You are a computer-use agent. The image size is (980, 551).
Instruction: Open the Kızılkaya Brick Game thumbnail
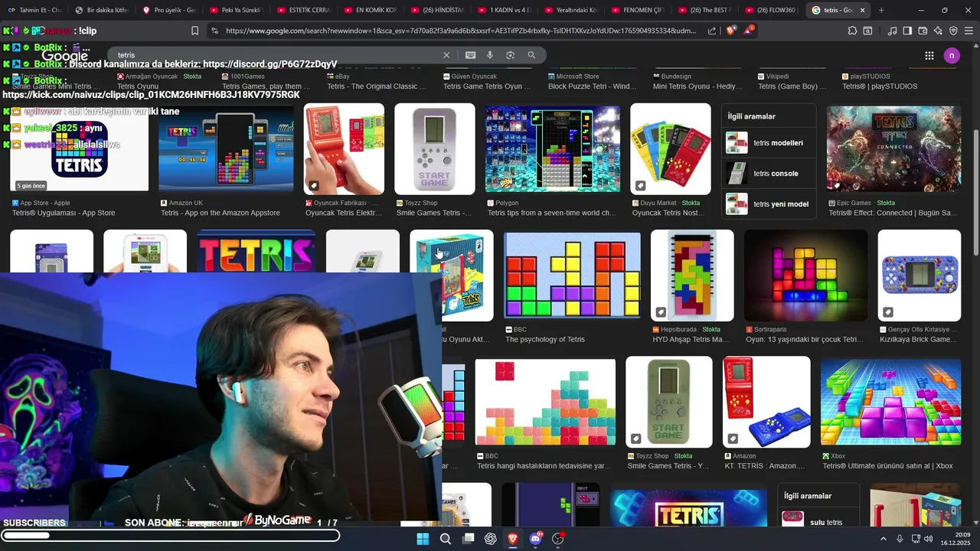click(x=919, y=275)
